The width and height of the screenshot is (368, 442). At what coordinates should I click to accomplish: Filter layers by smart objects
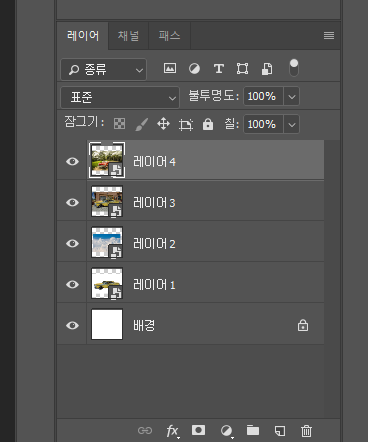(267, 69)
